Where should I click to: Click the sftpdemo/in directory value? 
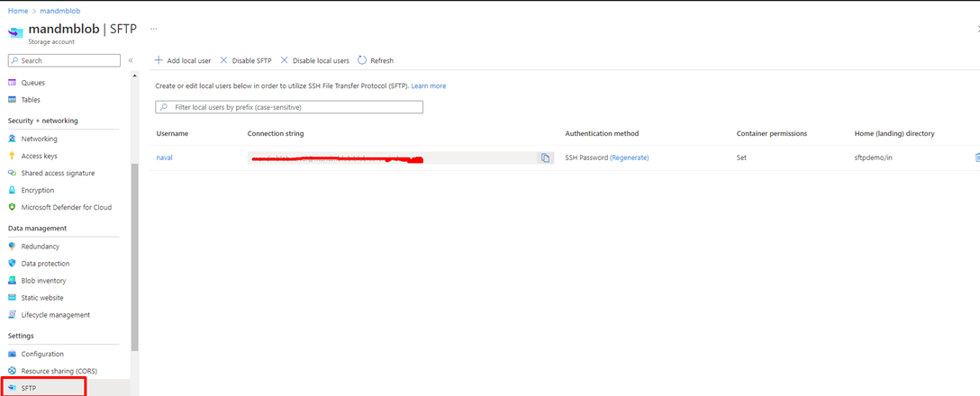click(x=873, y=158)
